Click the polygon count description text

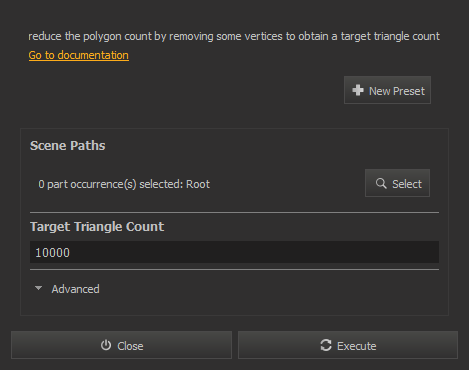pos(234,36)
